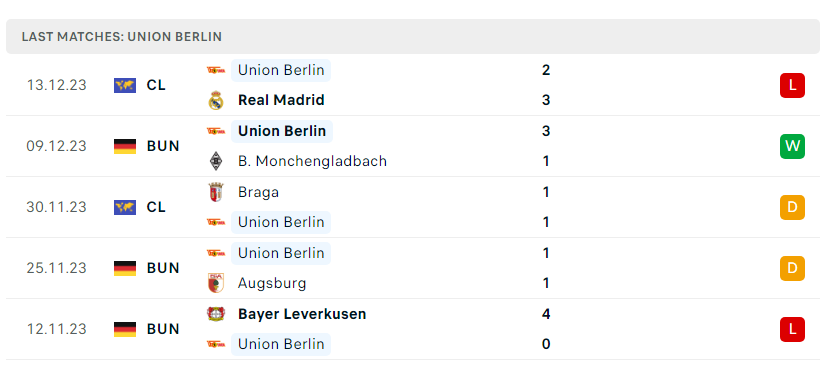Click the B. Monchengladbach club logo
824x366 pixels.
(216, 161)
